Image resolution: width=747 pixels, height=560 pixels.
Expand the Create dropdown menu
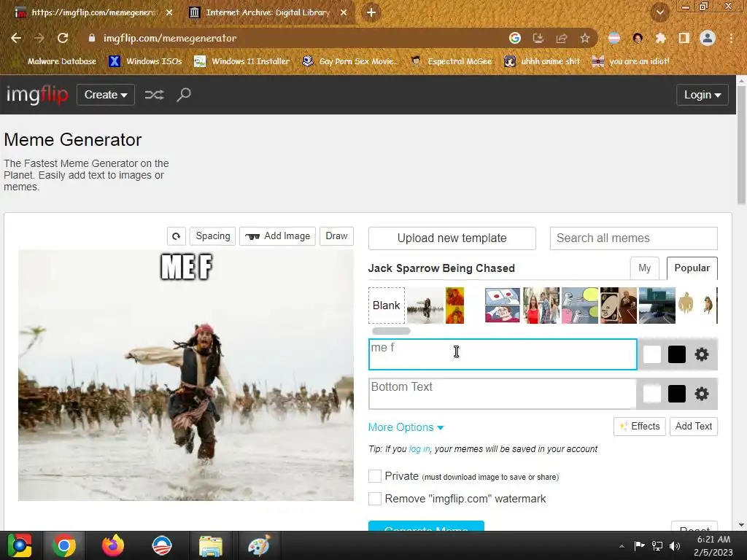pyautogui.click(x=106, y=95)
